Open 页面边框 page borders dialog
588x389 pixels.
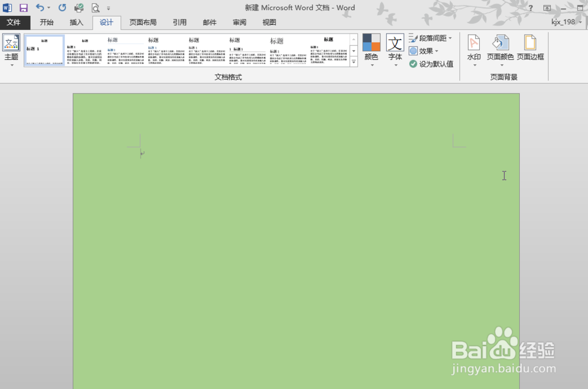click(530, 48)
